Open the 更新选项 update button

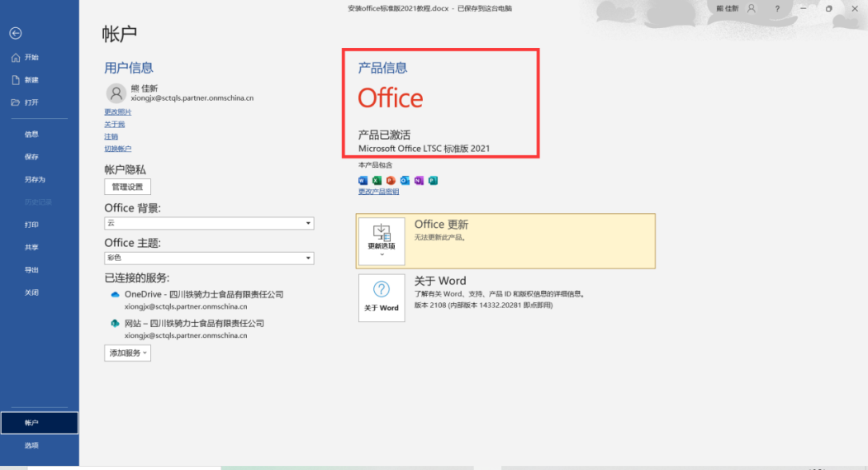(382, 241)
